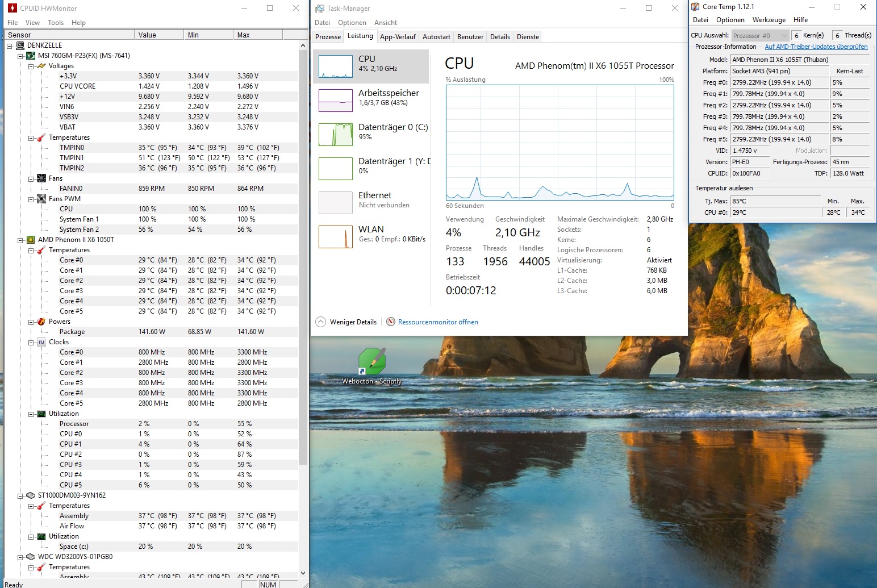
Task: Collapse the Temperatures node under ST1000DM003-9YN162
Action: (x=31, y=506)
